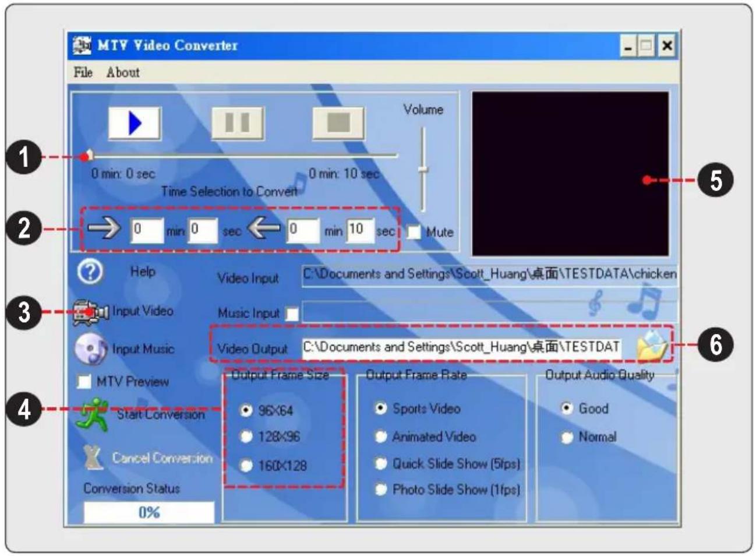Click the Start Conversion running man icon

(93, 416)
